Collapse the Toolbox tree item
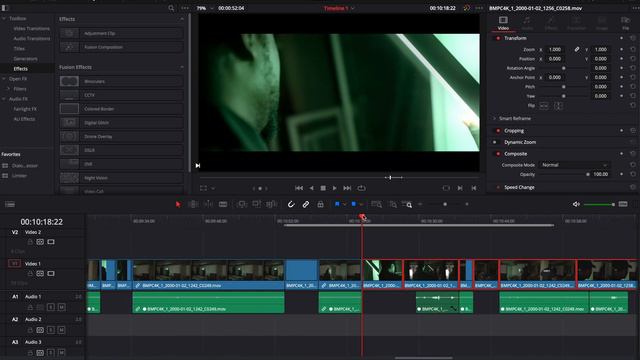 point(4,19)
